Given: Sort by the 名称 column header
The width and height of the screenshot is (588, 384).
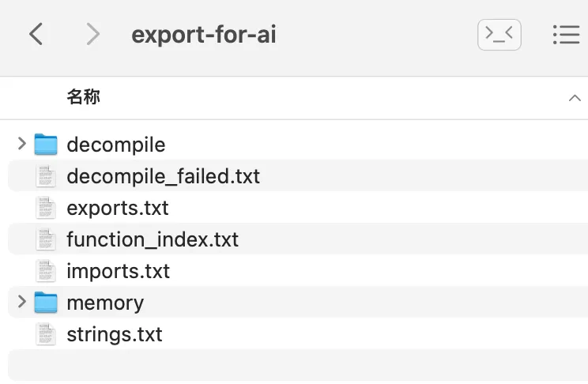Looking at the screenshot, I should coord(84,98).
